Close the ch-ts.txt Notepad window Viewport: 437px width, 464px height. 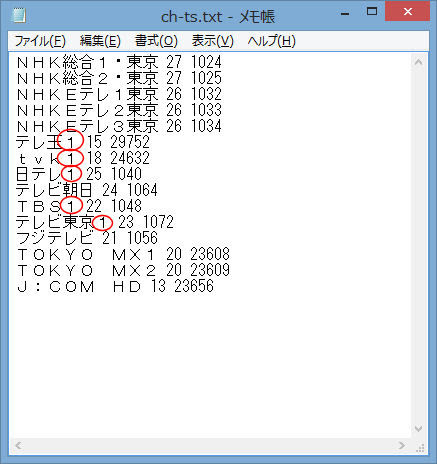point(407,12)
